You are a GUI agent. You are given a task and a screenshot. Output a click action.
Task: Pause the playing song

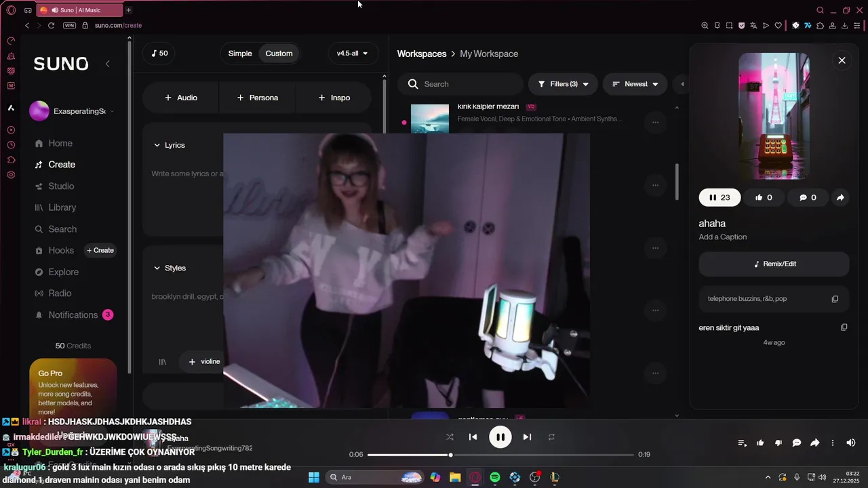[500, 437]
